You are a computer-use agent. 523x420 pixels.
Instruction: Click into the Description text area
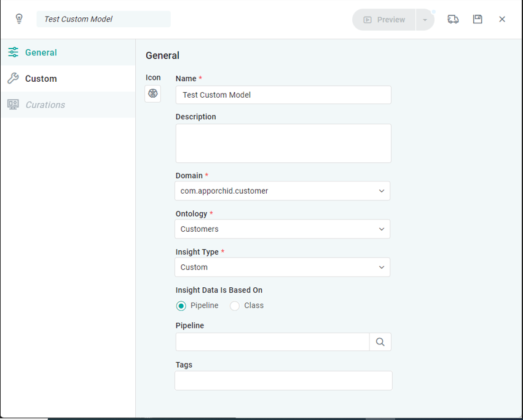coord(283,143)
